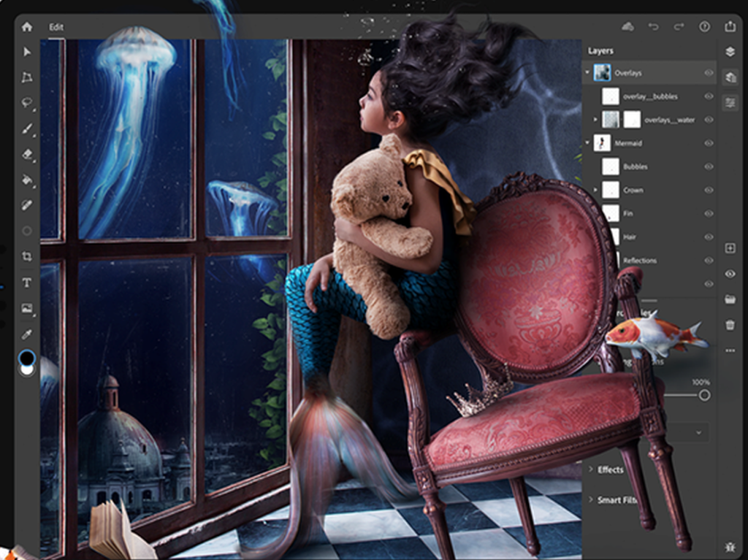The width and height of the screenshot is (748, 560).
Task: Select the Move tool arrow
Action: coord(27,52)
